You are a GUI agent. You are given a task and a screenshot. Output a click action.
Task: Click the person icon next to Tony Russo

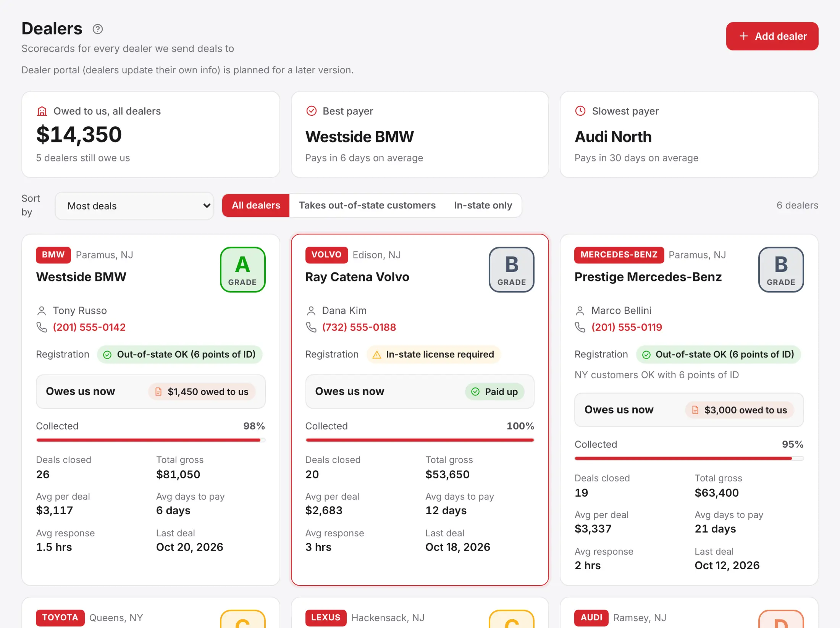point(42,311)
